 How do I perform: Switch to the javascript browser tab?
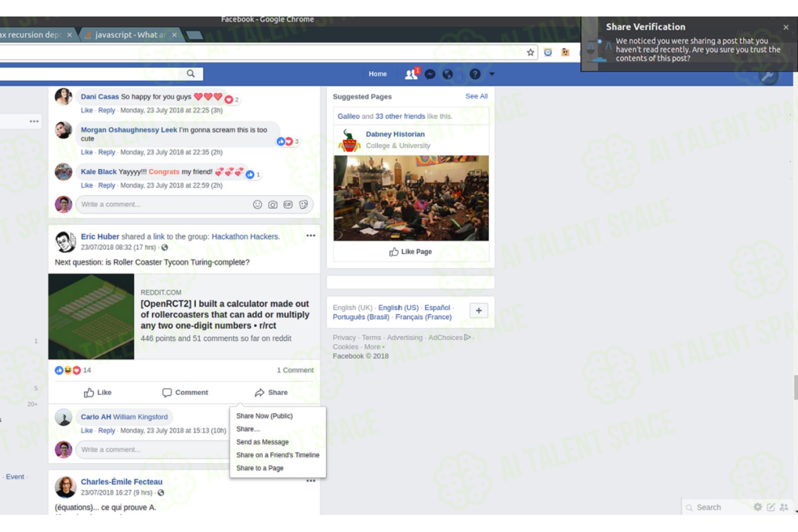pyautogui.click(x=130, y=35)
